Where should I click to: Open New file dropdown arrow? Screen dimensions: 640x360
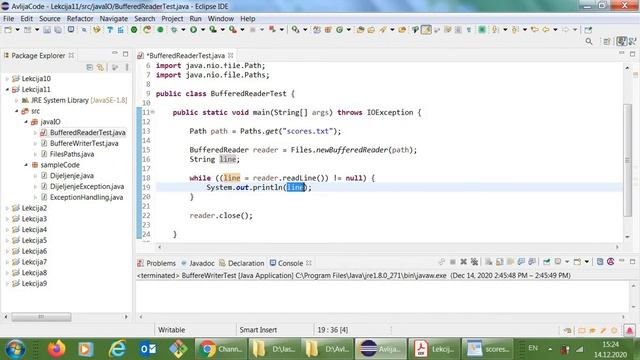coord(17,30)
